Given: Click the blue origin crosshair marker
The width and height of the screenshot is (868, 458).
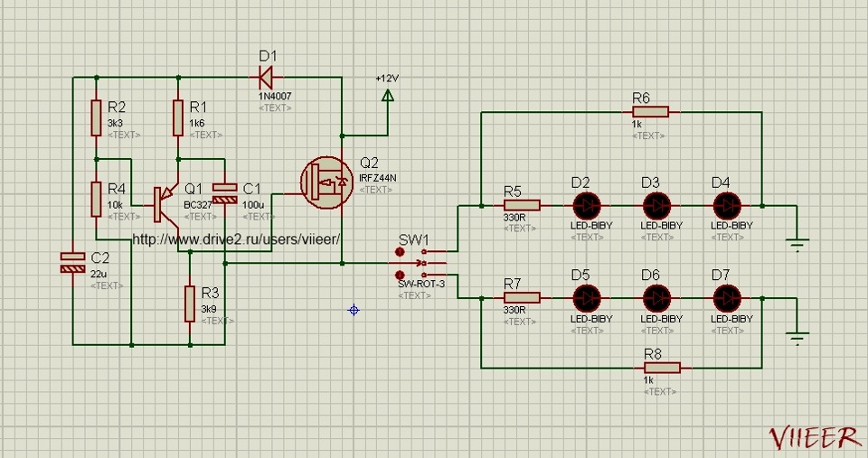Looking at the screenshot, I should point(354,310).
